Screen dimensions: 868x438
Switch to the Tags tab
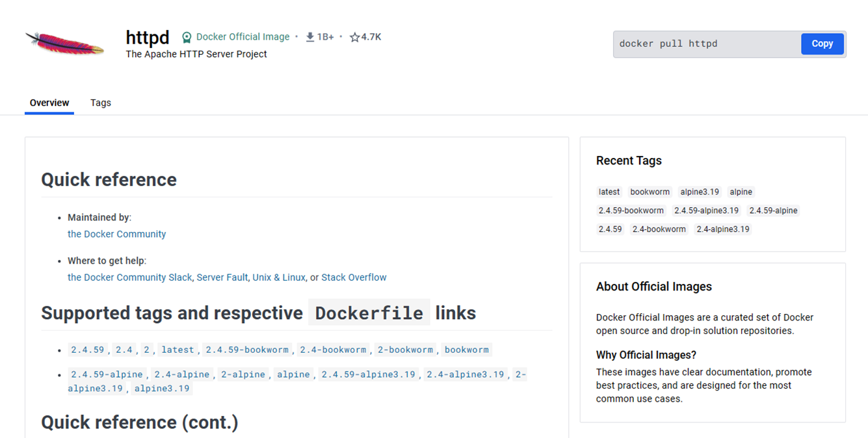coord(100,103)
